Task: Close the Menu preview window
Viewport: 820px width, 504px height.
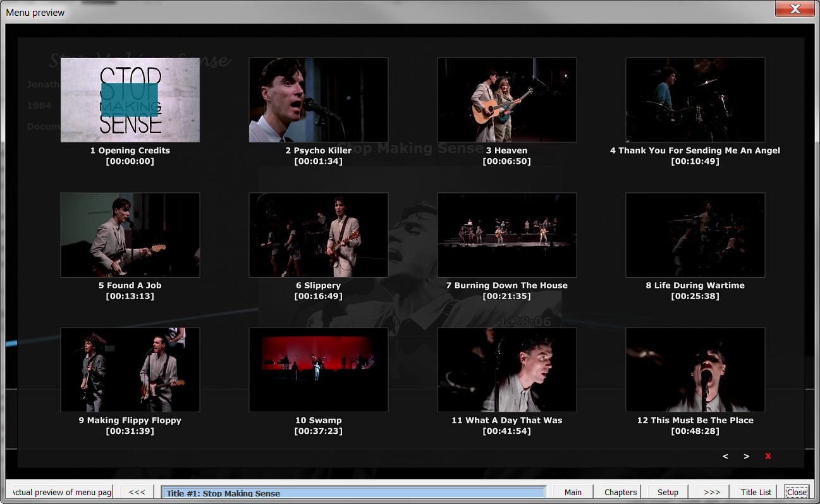Action: [x=795, y=9]
